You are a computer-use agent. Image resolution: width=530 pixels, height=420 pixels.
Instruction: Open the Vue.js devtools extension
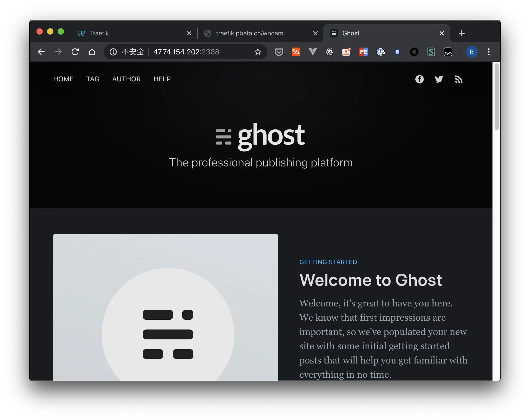click(313, 52)
